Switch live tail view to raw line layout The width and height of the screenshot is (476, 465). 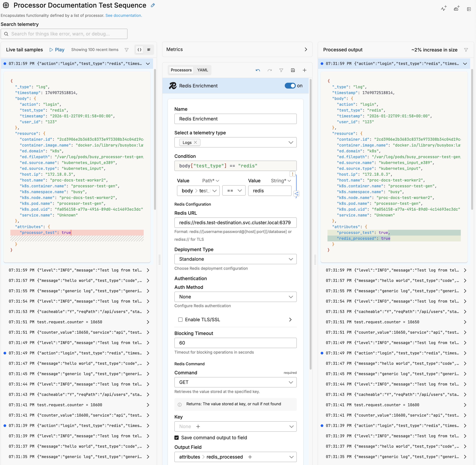[149, 50]
